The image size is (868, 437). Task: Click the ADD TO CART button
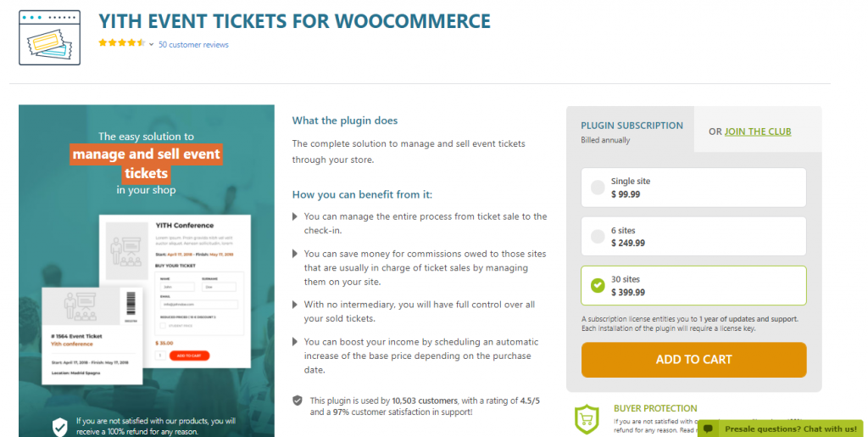point(693,360)
